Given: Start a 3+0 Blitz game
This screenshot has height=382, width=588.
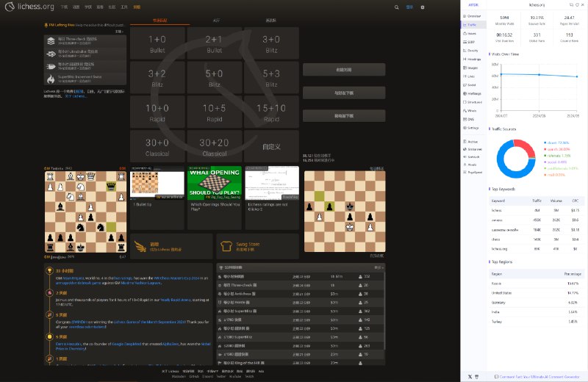Looking at the screenshot, I should [x=271, y=43].
